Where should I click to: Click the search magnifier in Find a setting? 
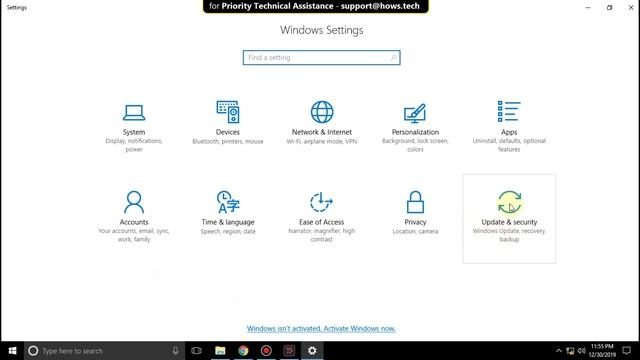coord(393,58)
